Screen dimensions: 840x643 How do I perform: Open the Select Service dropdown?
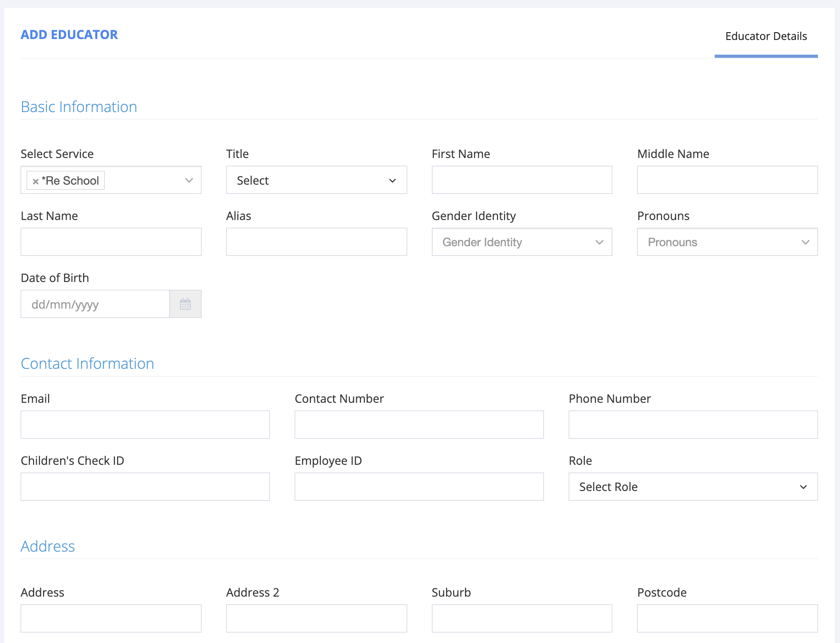pos(189,180)
